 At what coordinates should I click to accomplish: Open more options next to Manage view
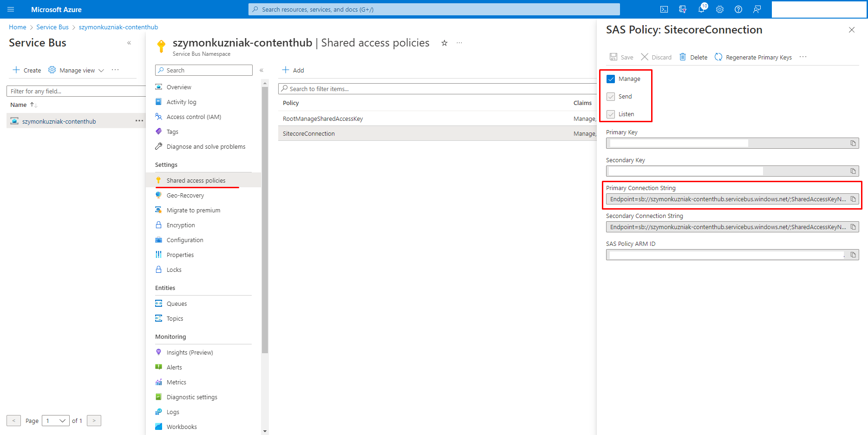115,70
